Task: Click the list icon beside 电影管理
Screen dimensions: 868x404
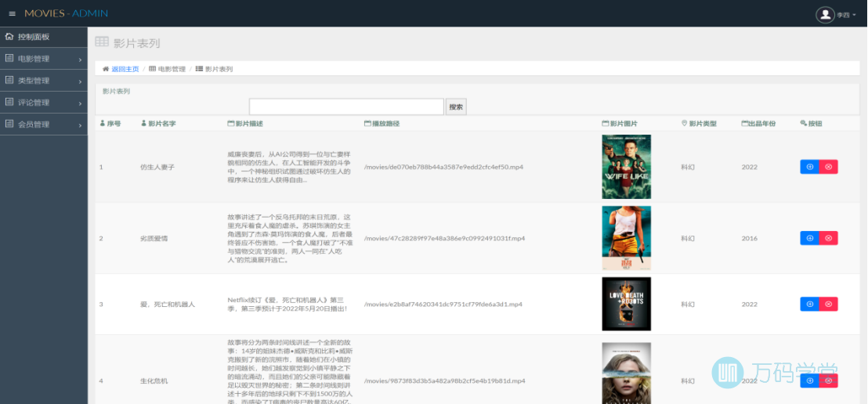Action: 9,58
